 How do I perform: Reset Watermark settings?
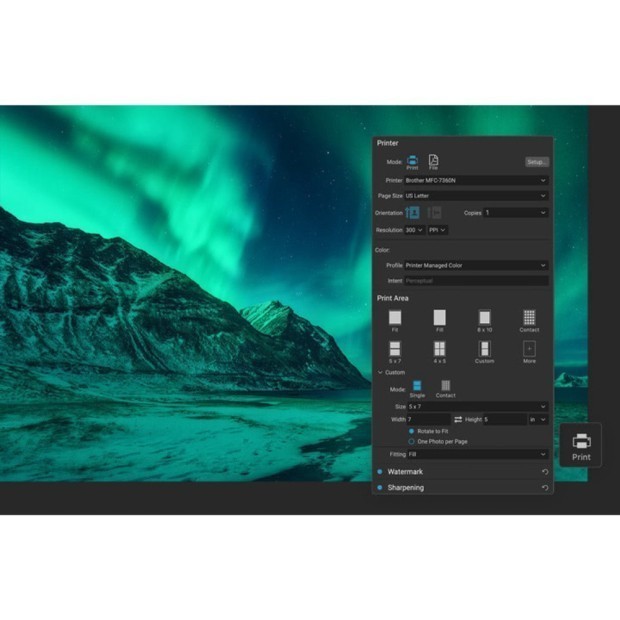(545, 472)
